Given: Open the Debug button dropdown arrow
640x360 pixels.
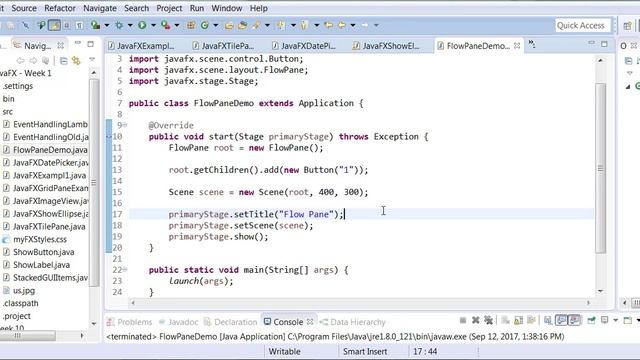Looking at the screenshot, I should [130, 25].
